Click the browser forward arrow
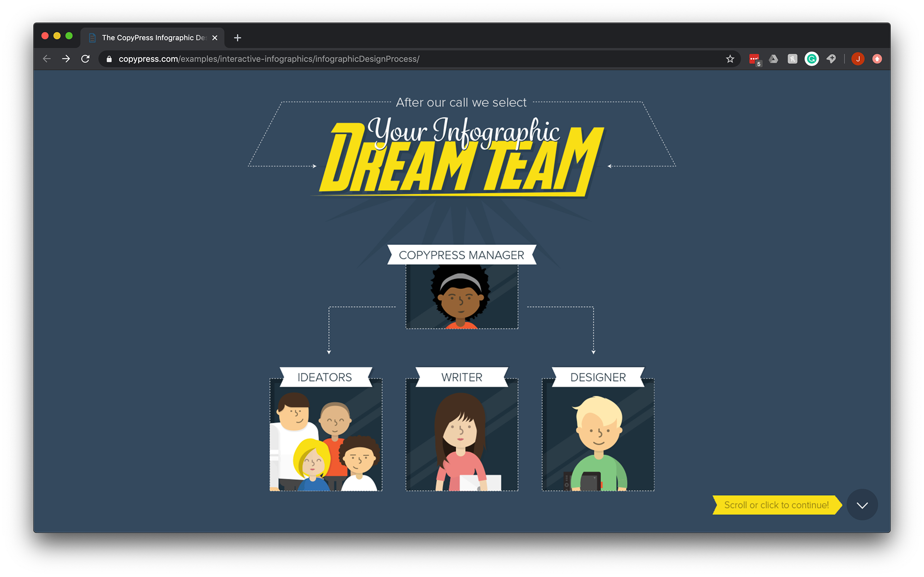 pyautogui.click(x=66, y=59)
